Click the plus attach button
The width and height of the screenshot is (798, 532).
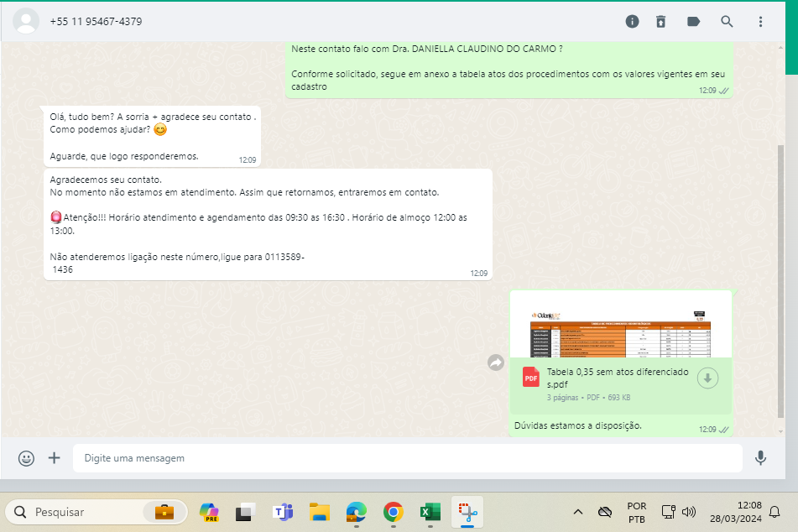54,457
